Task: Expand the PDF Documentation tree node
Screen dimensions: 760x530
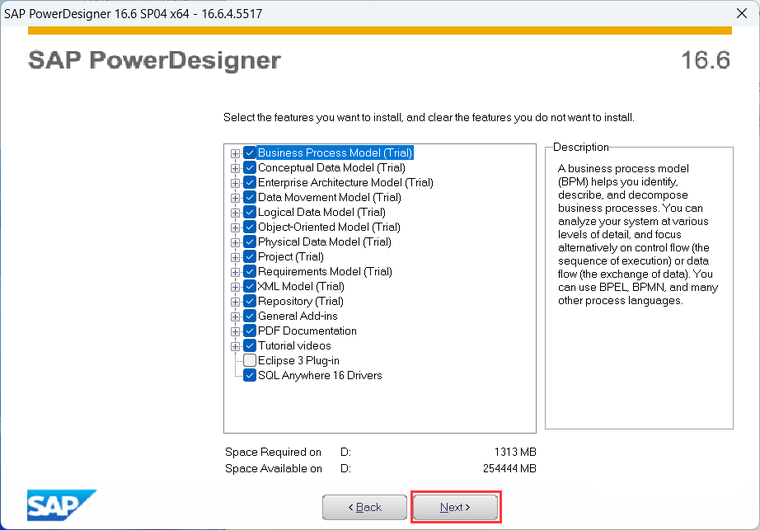Action: pyautogui.click(x=235, y=332)
